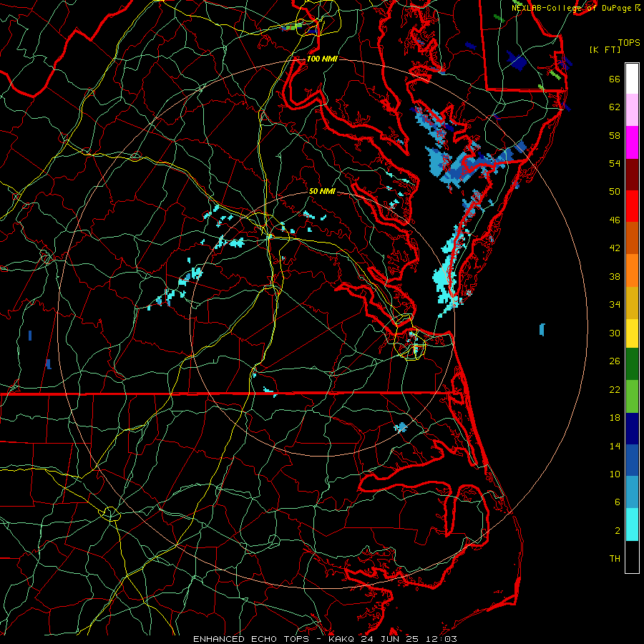The width and height of the screenshot is (644, 644).
Task: Click the '10' legend value
Action: (615, 474)
